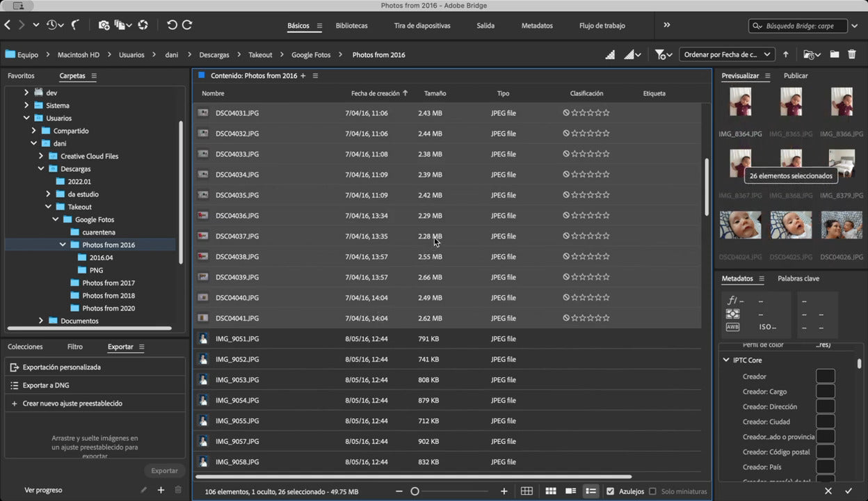Uncheck the Azulejos checkbox

(610, 491)
